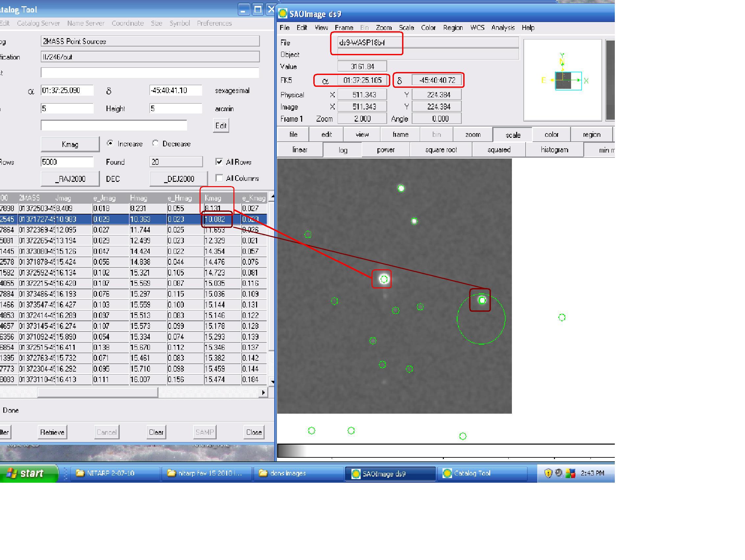Switch to Catalog Tool in taskbar
745x560 pixels.
pyautogui.click(x=482, y=474)
